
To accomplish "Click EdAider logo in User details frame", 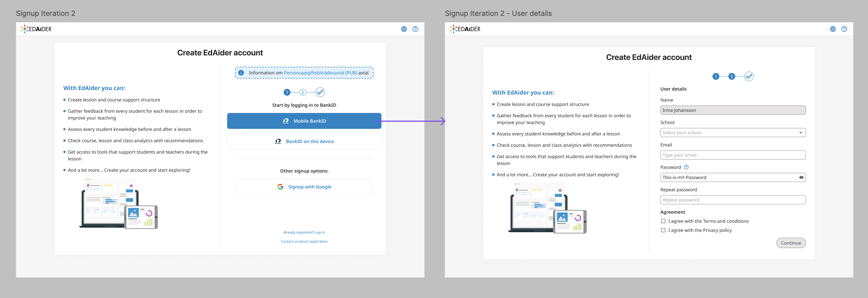I will [465, 29].
